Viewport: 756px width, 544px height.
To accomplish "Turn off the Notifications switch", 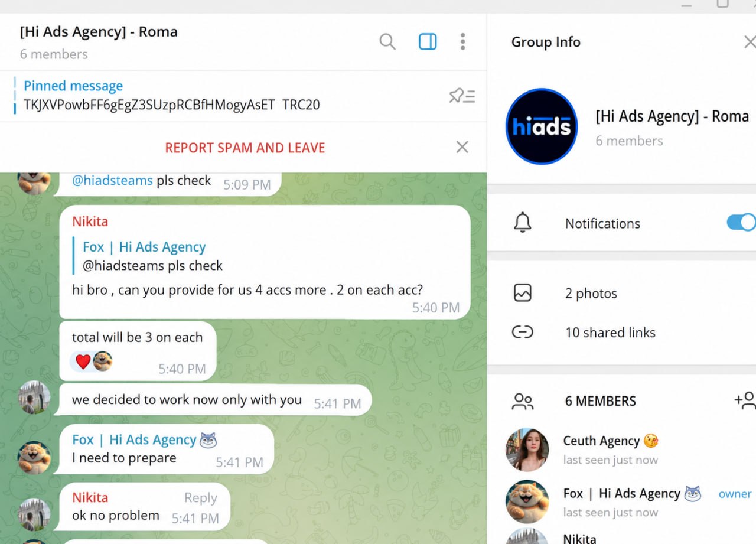I will (741, 223).
